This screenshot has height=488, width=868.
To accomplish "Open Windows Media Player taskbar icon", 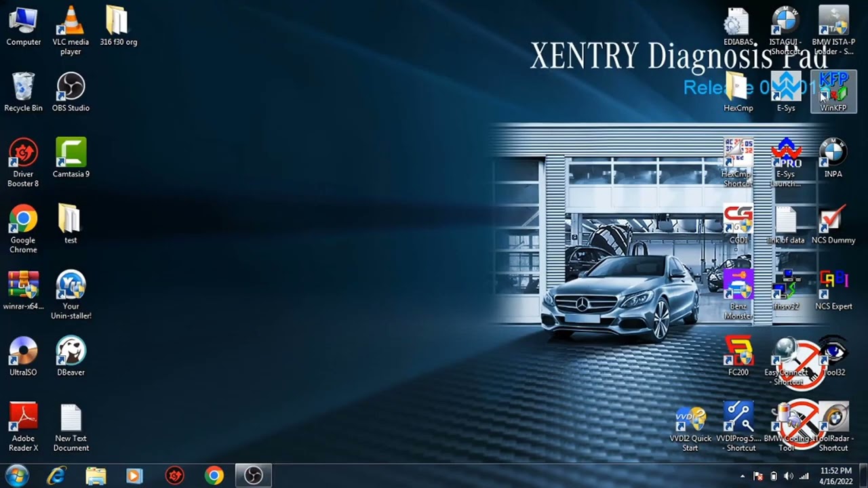I will point(134,476).
